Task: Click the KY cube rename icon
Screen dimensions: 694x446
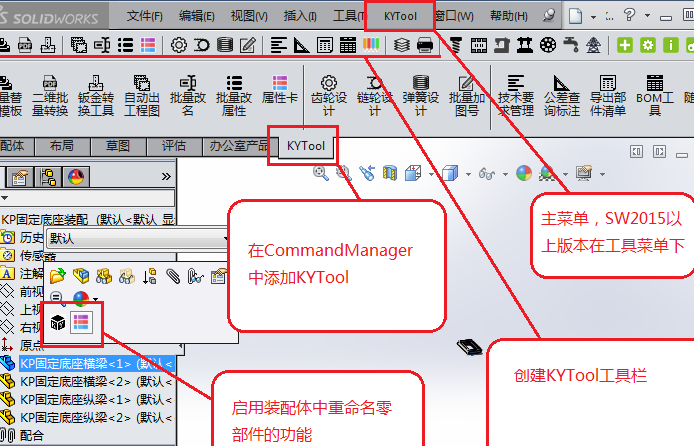Action: coord(58,323)
